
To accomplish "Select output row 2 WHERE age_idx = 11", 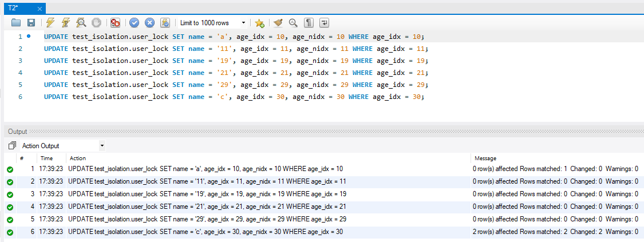I will coord(316,181).
